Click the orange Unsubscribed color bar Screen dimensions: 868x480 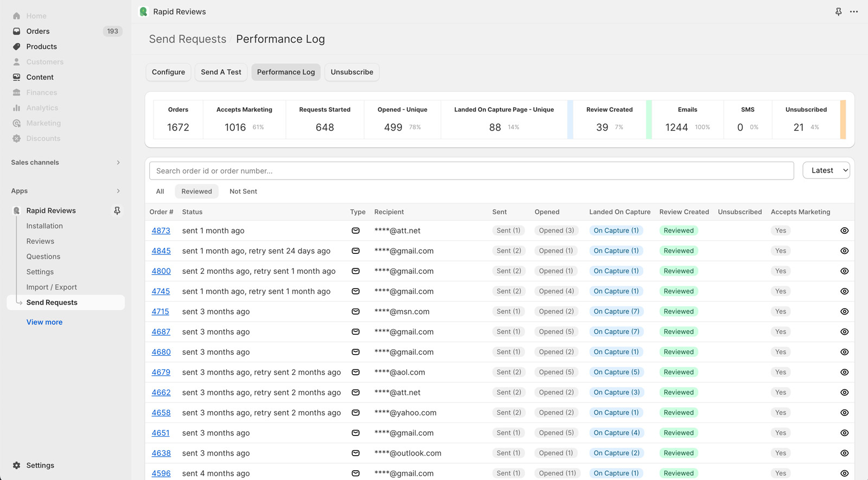click(843, 119)
